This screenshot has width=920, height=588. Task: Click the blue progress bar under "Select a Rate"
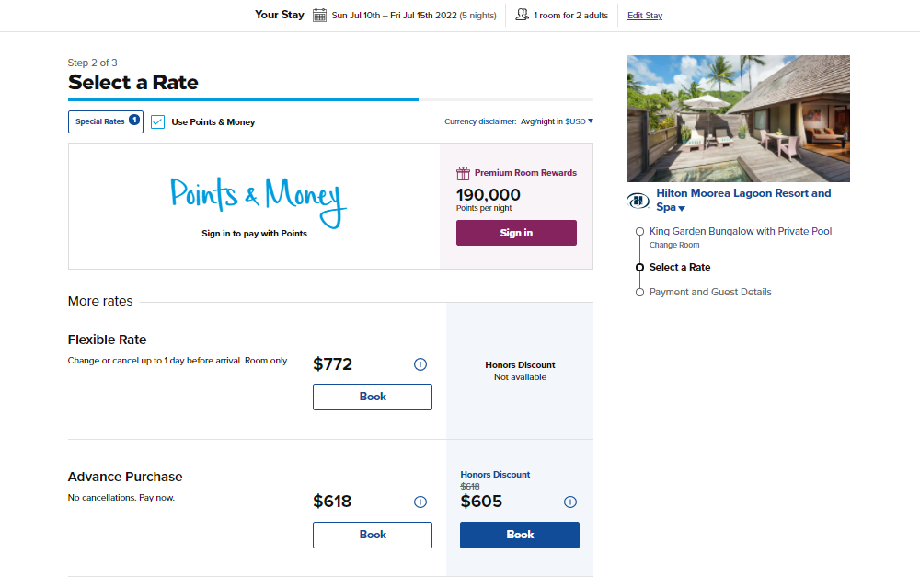coord(242,98)
